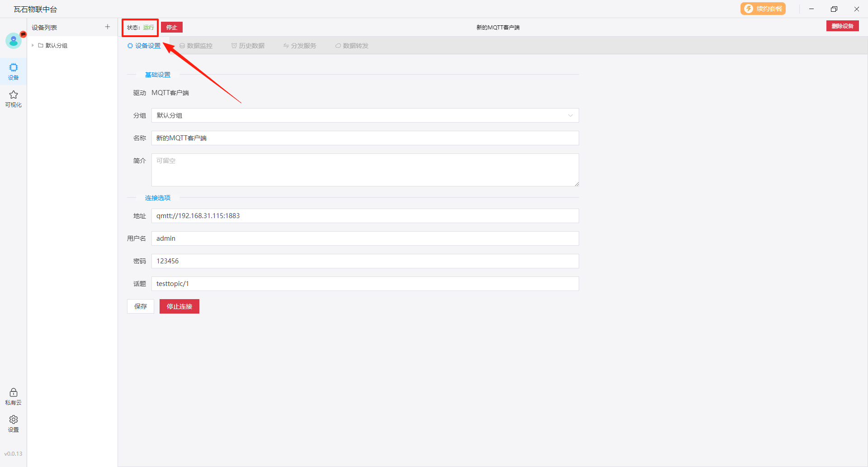Click the 删除设备 button
868x467 pixels.
click(x=842, y=26)
